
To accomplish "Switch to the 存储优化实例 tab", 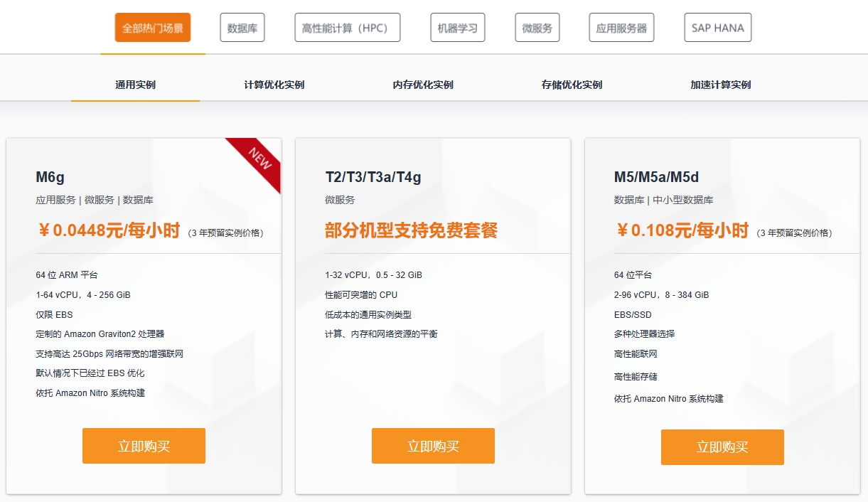I will [x=570, y=84].
